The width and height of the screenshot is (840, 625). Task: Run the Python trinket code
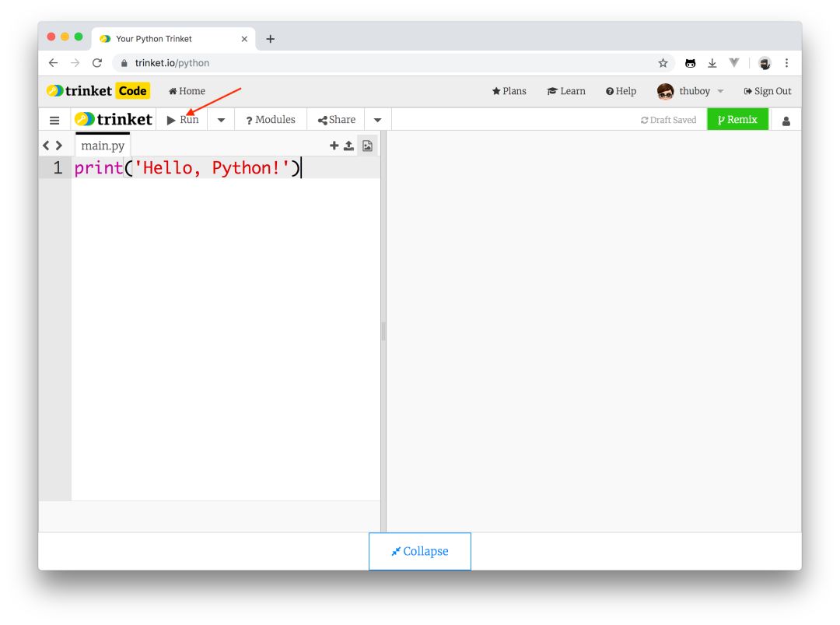(x=183, y=120)
